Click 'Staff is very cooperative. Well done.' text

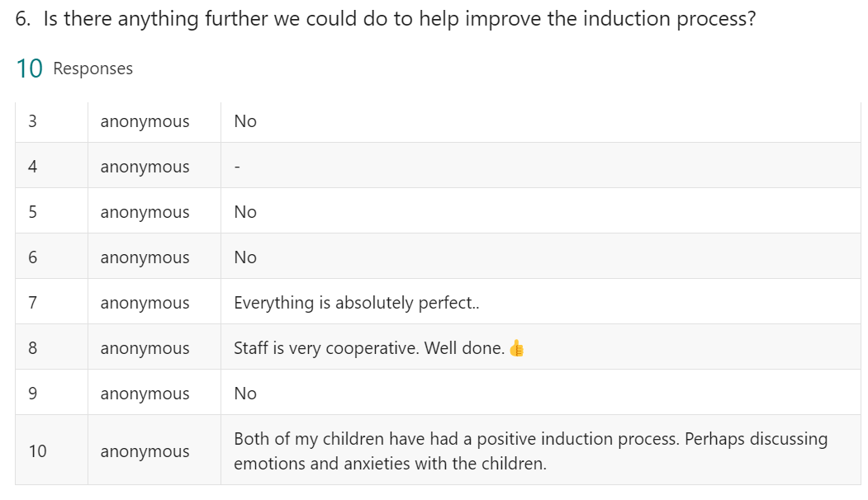(x=369, y=348)
